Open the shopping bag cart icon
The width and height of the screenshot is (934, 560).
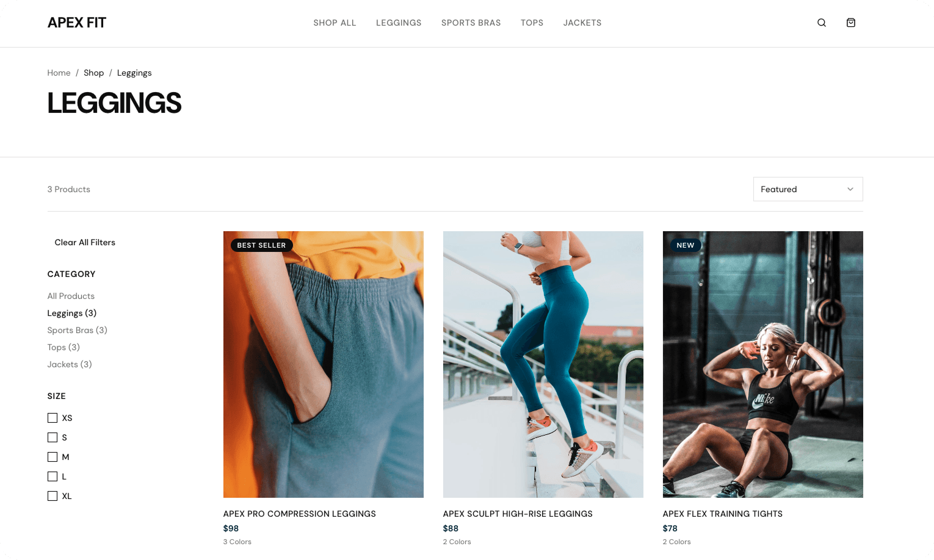[851, 23]
